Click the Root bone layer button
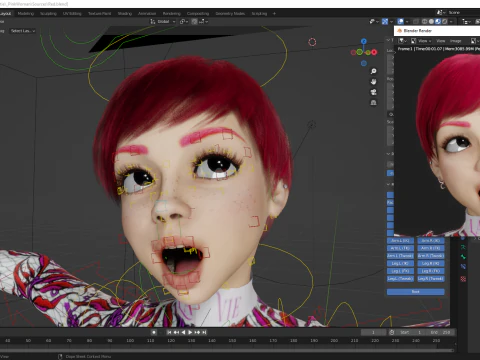Screen dimensions: 480x360 tap(416, 292)
